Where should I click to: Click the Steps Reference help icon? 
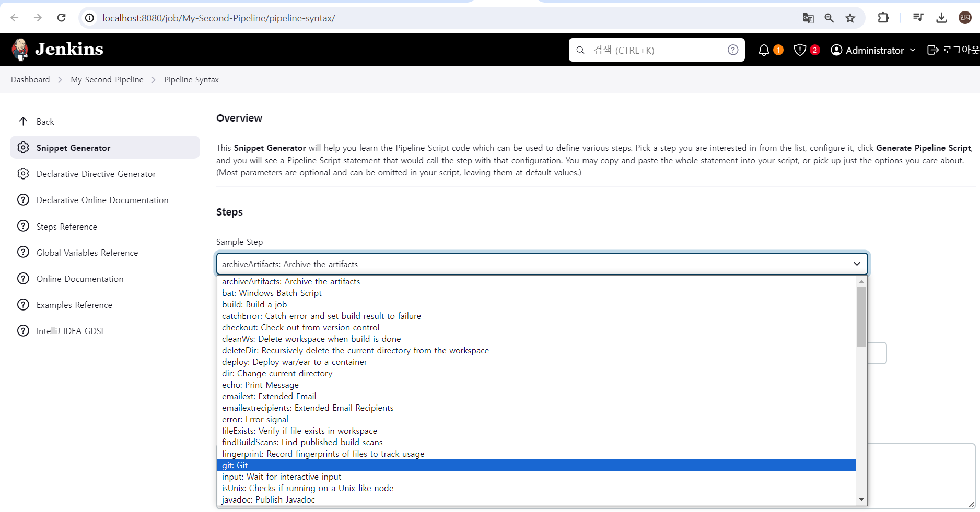(23, 226)
